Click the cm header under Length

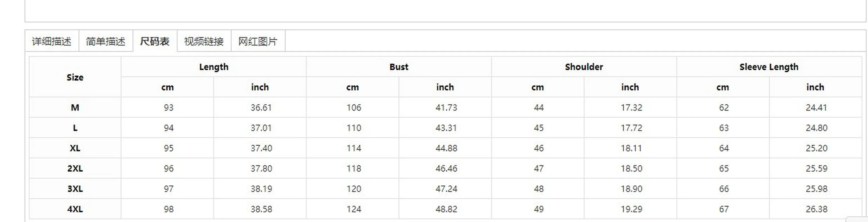point(167,87)
